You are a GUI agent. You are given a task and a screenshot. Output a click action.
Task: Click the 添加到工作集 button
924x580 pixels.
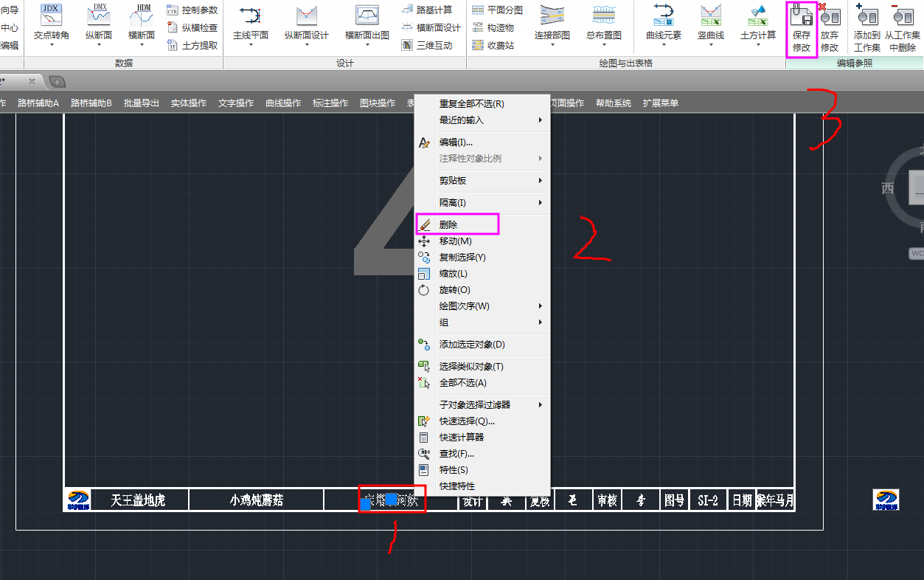click(x=867, y=28)
